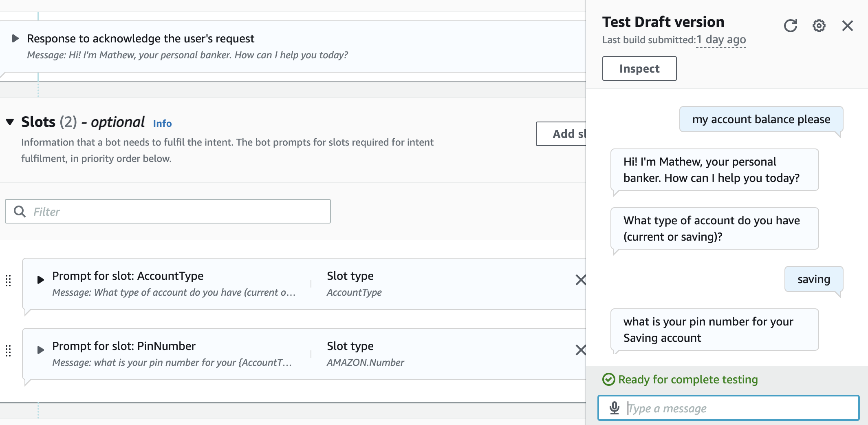Open test settings gear icon

click(x=819, y=26)
